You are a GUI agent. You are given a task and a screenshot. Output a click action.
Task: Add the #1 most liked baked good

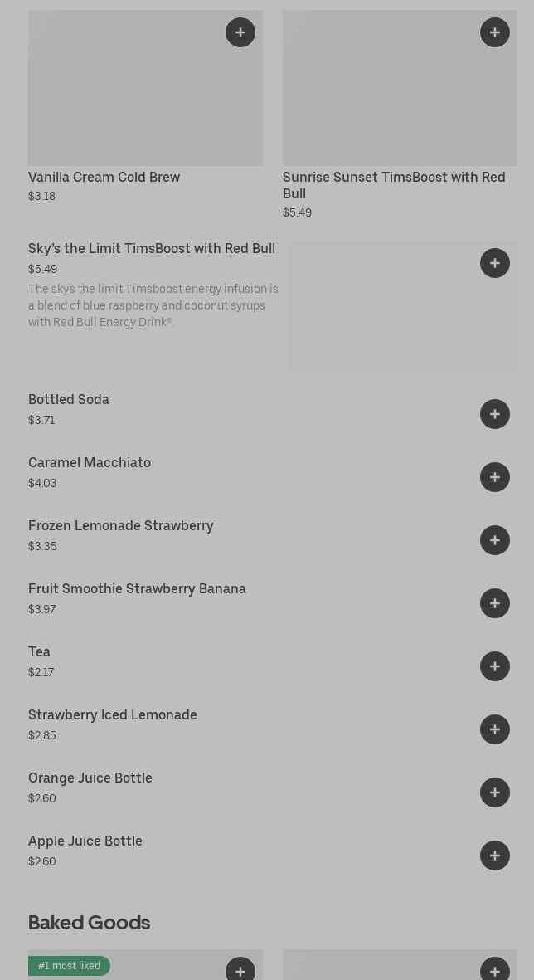240,971
